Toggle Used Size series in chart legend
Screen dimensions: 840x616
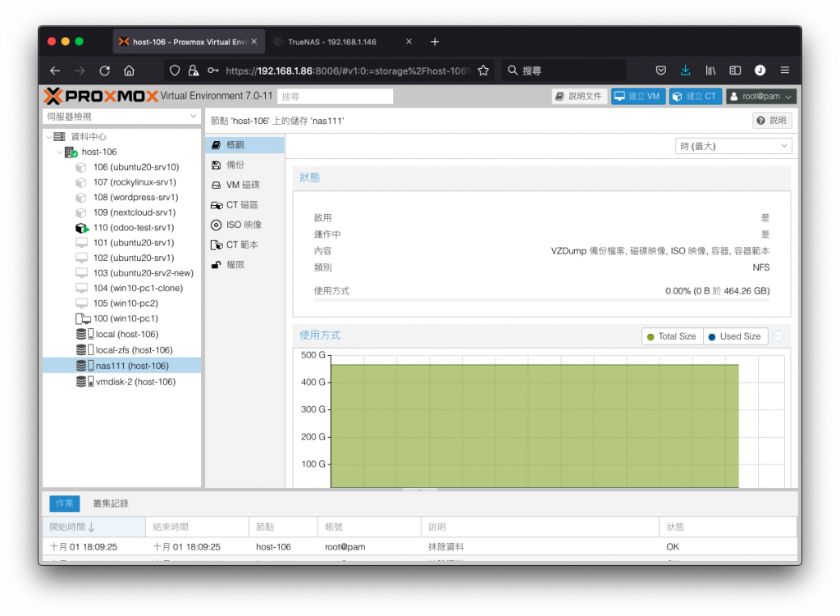735,336
